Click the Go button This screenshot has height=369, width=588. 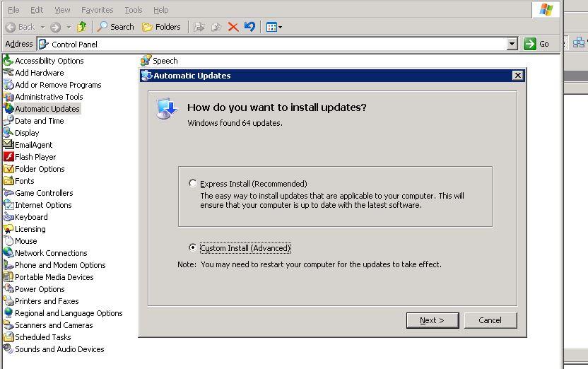point(536,44)
